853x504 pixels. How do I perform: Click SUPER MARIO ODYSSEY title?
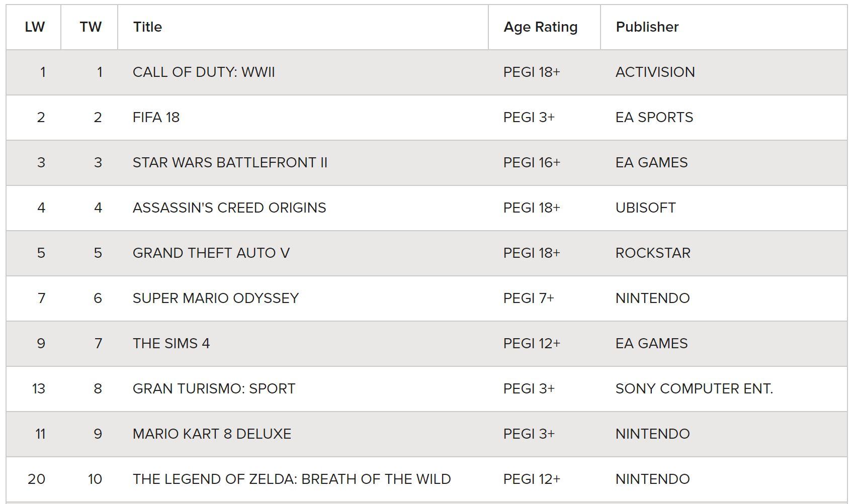216,298
